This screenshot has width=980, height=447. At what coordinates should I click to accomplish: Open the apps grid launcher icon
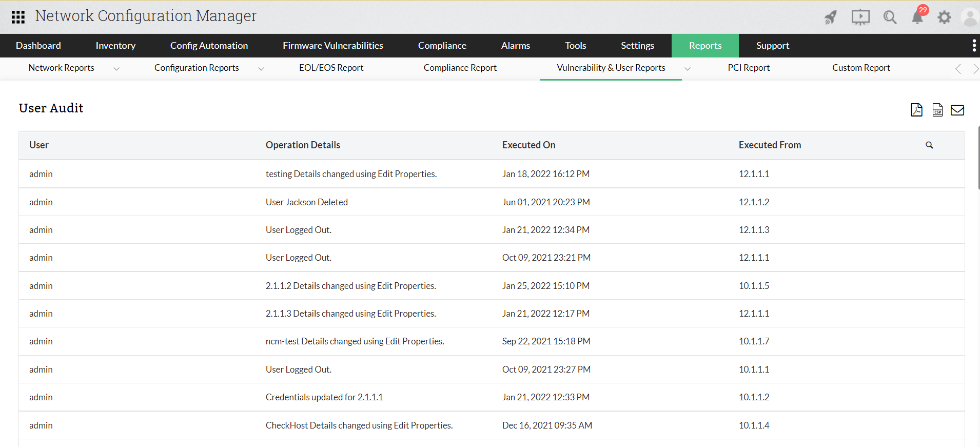18,17
